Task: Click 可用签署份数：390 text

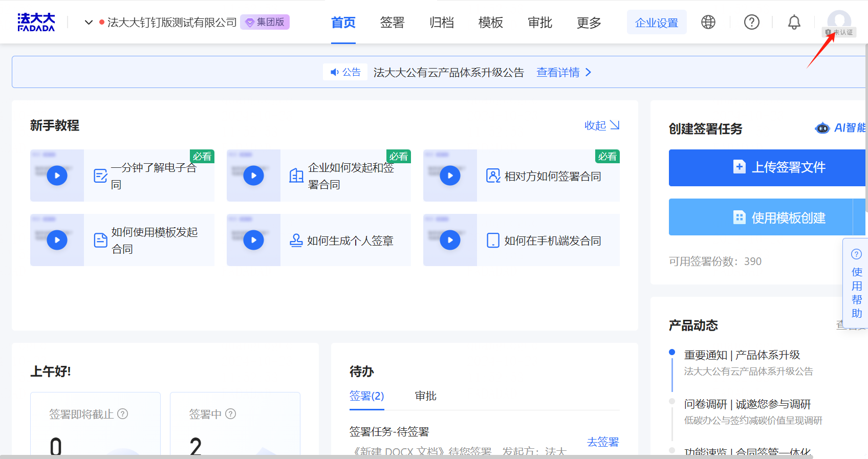Action: [715, 261]
